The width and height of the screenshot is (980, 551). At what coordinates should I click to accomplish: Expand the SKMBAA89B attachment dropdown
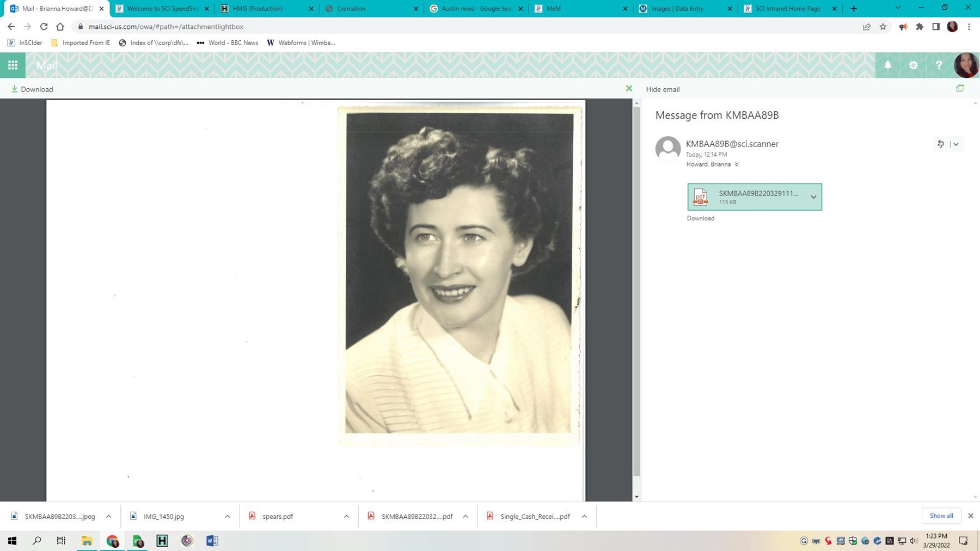point(813,197)
